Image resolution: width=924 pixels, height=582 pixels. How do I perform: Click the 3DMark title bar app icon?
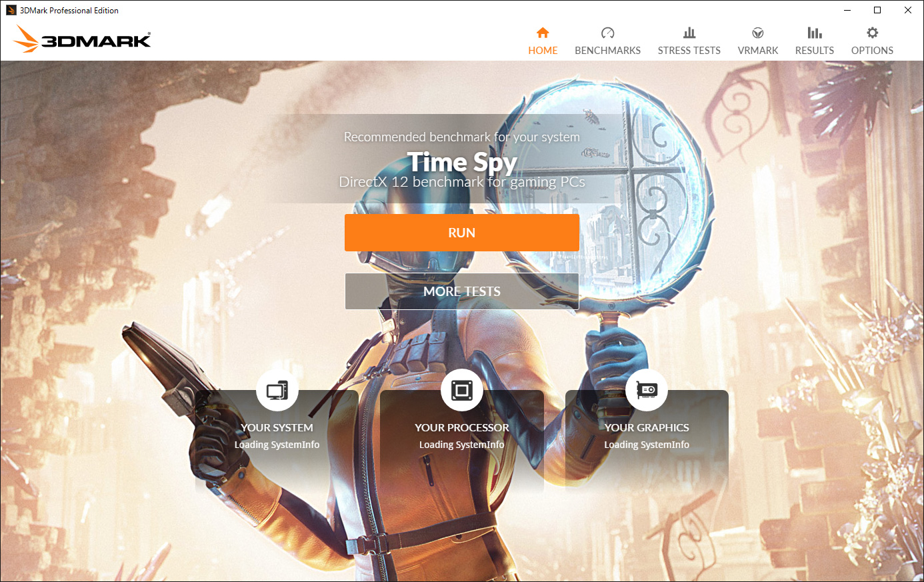(11, 10)
